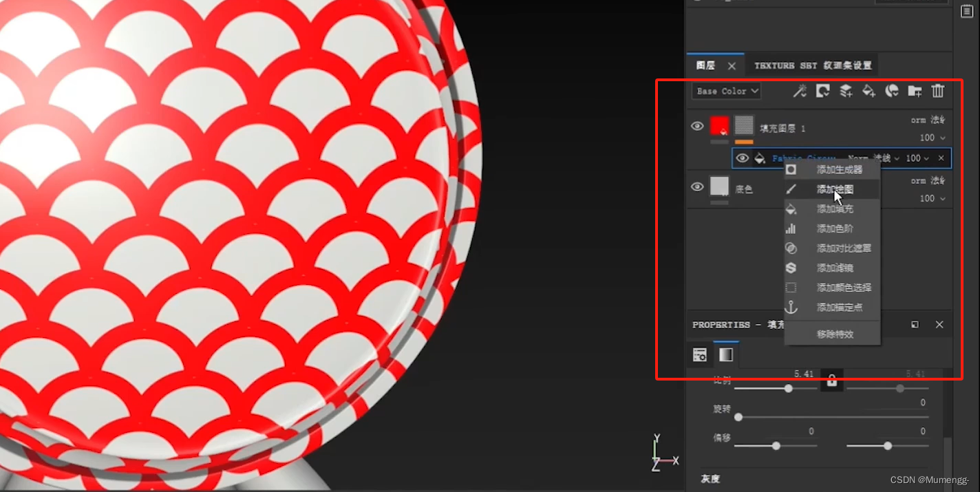The image size is (980, 492).
Task: Choose 添加色阶 from the context menu
Action: [832, 228]
